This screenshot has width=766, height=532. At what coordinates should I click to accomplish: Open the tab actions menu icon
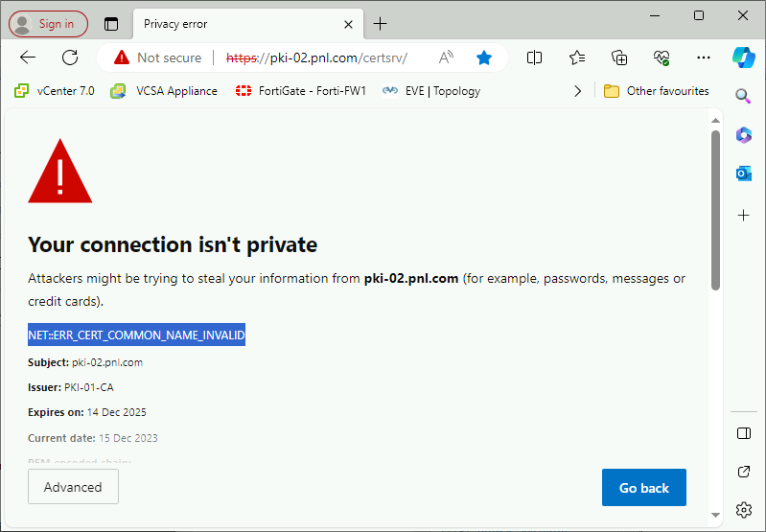111,24
